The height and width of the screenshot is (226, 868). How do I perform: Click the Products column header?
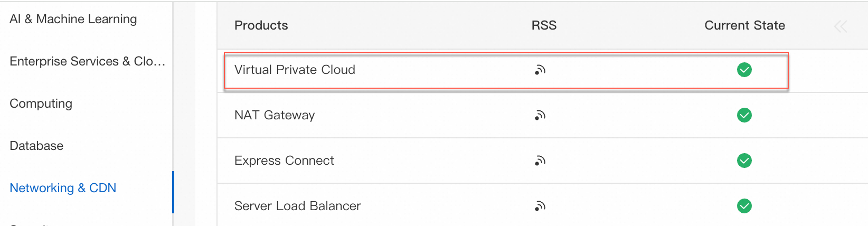[x=261, y=25]
